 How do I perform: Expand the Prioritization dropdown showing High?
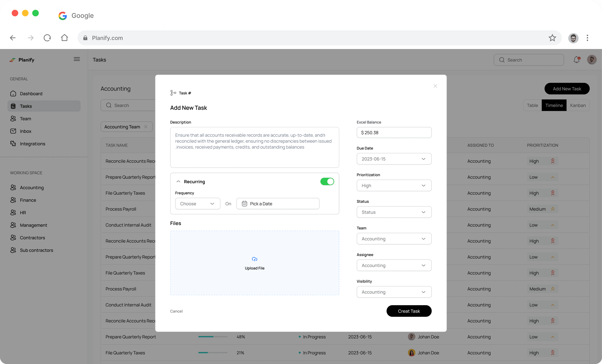[394, 186]
